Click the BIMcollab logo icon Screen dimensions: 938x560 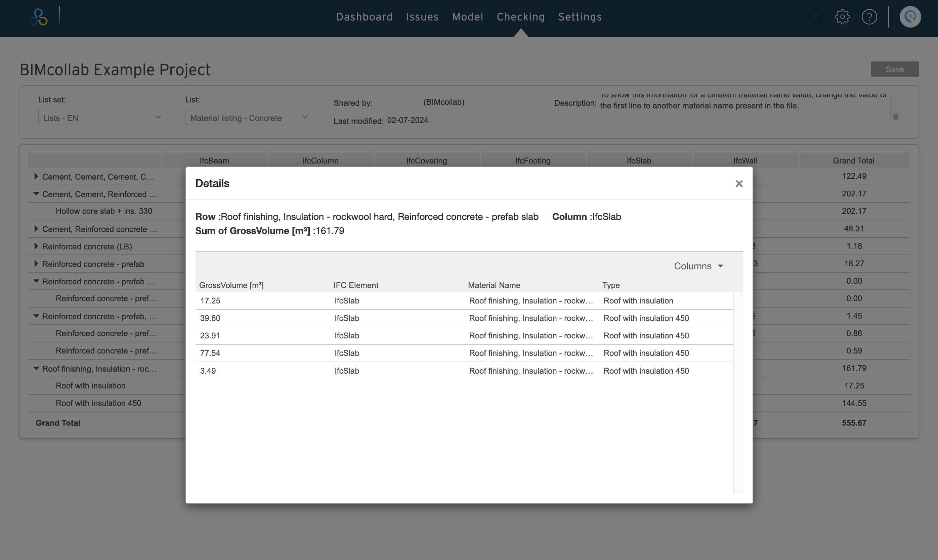click(x=39, y=17)
